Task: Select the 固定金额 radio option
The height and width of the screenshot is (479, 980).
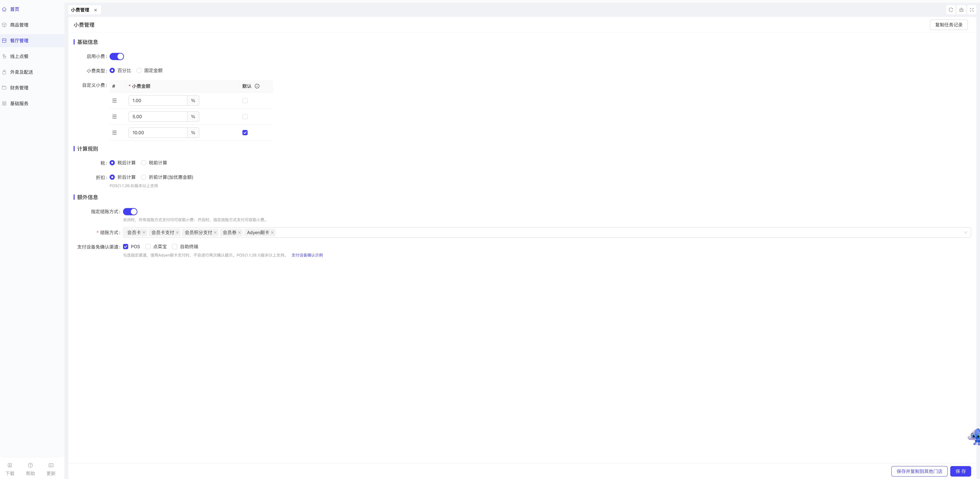Action: (x=139, y=70)
